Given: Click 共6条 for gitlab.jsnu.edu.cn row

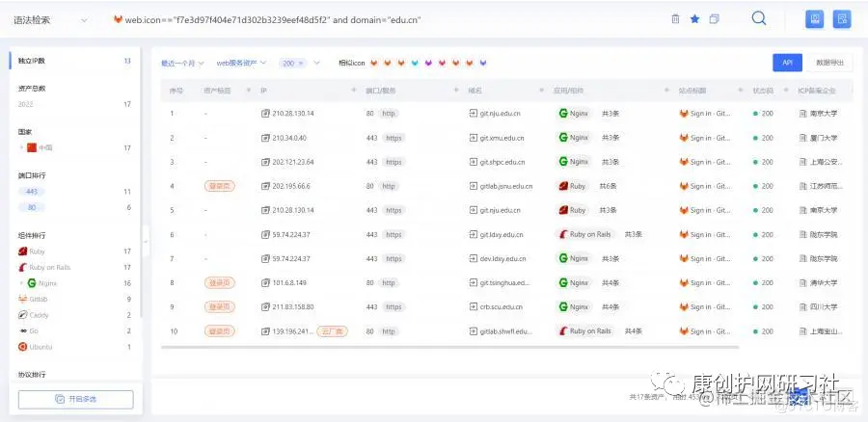Looking at the screenshot, I should 609,186.
